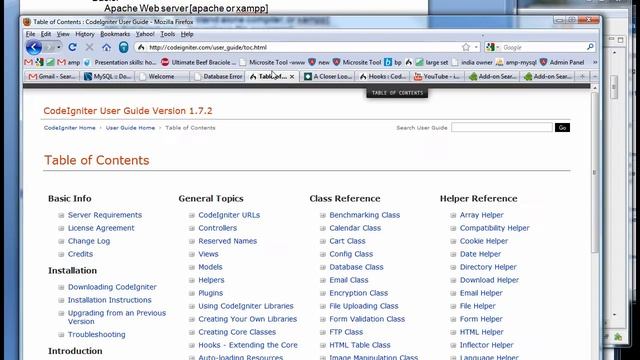640x360 pixels.
Task: Switch to the Database Error tab
Action: (x=217, y=76)
